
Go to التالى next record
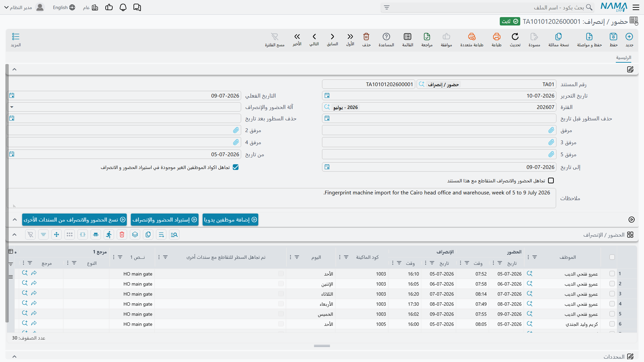pos(314,37)
